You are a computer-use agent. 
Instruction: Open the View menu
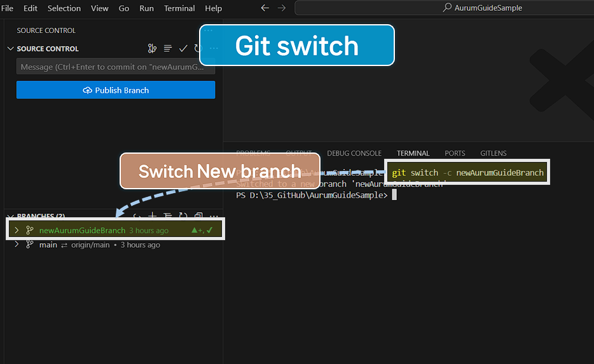coord(100,8)
